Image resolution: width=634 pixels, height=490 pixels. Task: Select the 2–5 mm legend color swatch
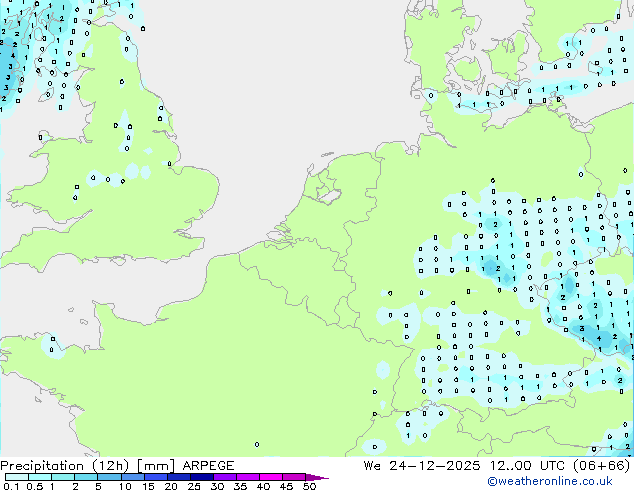86,477
